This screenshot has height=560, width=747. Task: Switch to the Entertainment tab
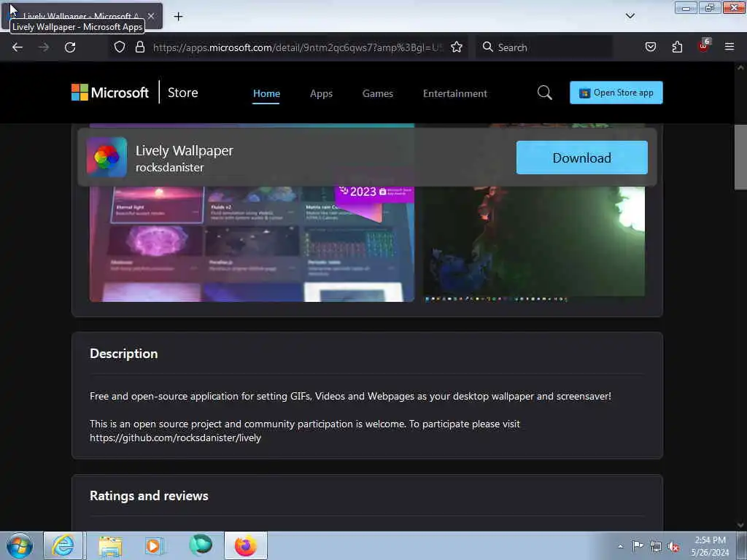455,93
